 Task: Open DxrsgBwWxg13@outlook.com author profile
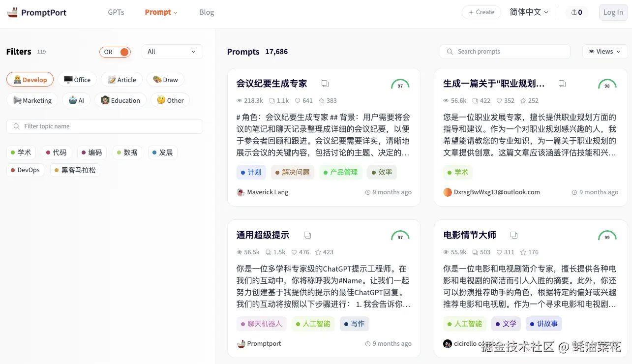pyautogui.click(x=492, y=192)
